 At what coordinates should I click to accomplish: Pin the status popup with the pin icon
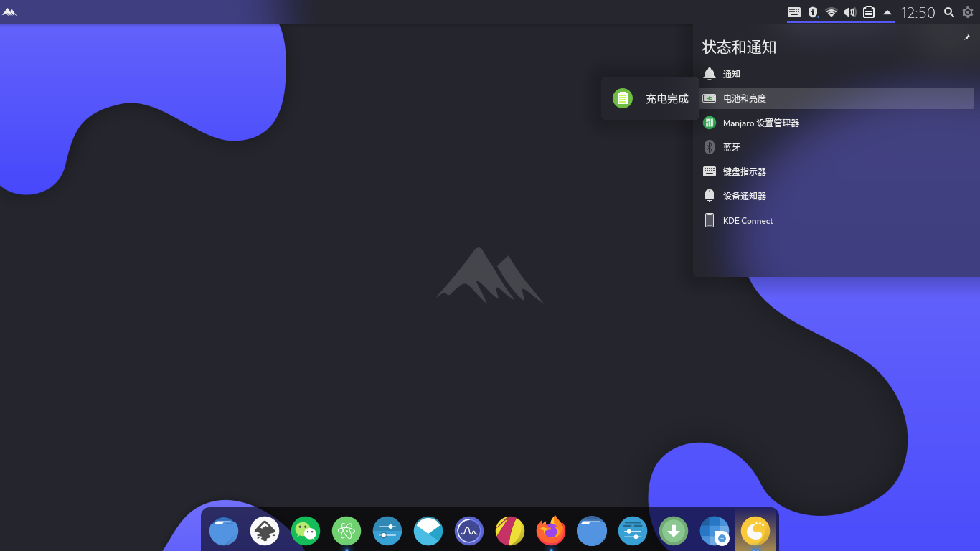(x=967, y=37)
